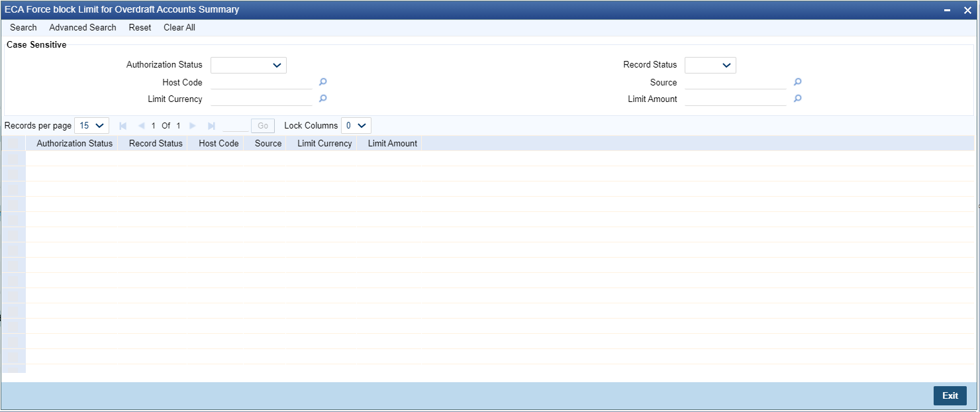The height and width of the screenshot is (412, 980).
Task: Go to previous page of records
Action: (141, 125)
